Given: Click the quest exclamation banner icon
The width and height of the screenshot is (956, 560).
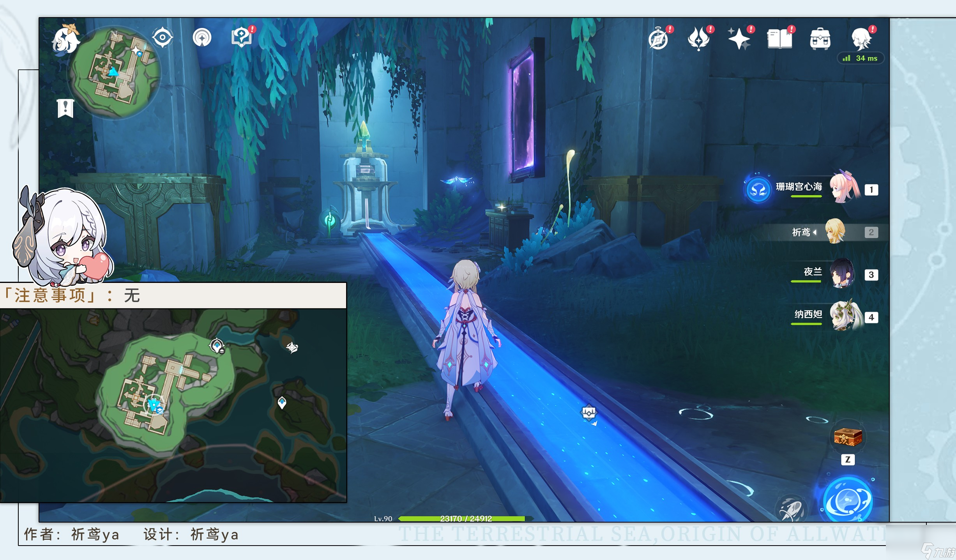Looking at the screenshot, I should click(65, 108).
